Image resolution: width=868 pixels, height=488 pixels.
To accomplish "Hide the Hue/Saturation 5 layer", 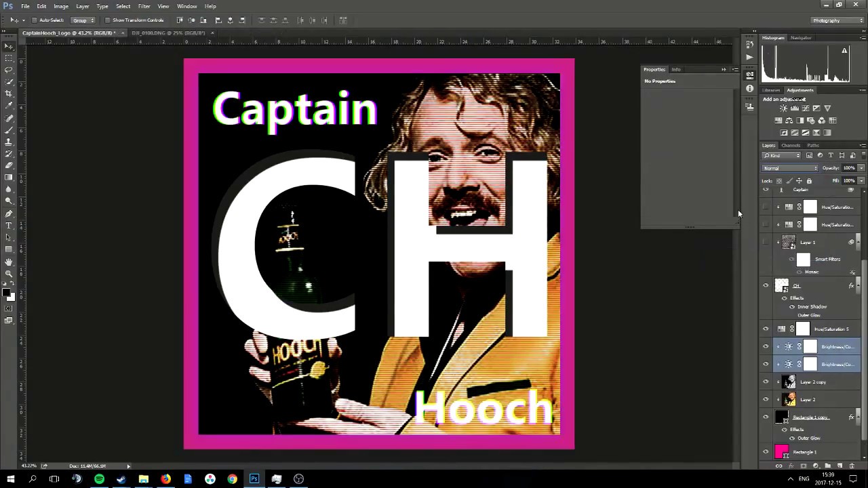I will (766, 329).
